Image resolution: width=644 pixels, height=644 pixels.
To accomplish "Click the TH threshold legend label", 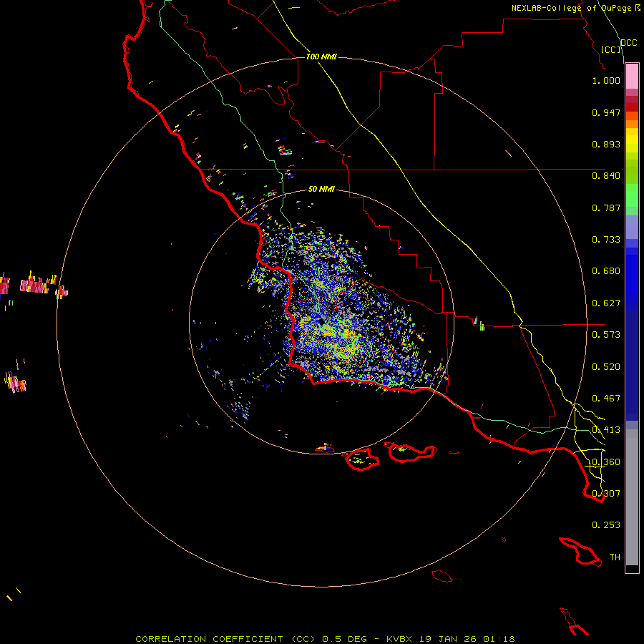I will click(x=615, y=557).
